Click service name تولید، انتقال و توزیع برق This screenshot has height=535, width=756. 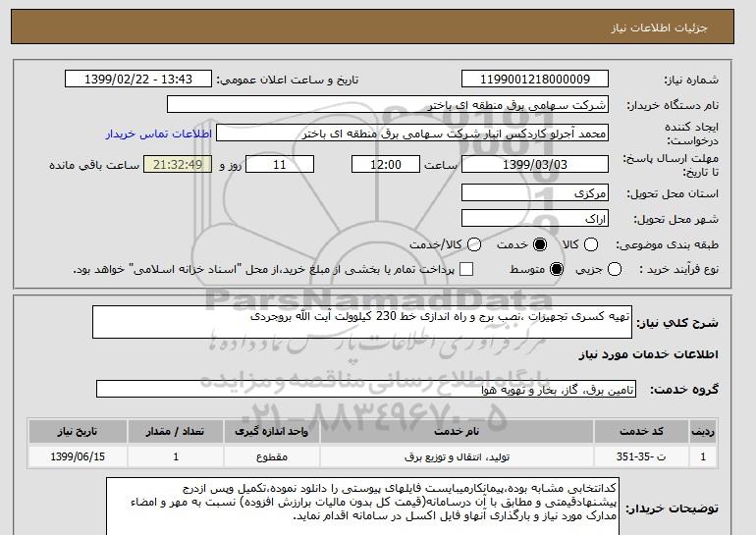point(457,456)
